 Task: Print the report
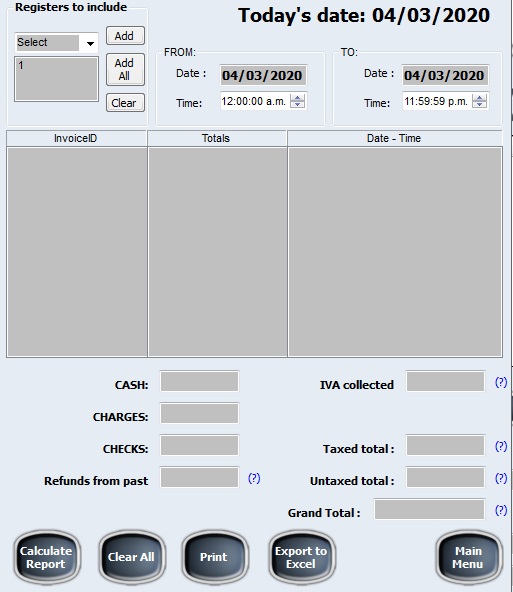tap(214, 557)
